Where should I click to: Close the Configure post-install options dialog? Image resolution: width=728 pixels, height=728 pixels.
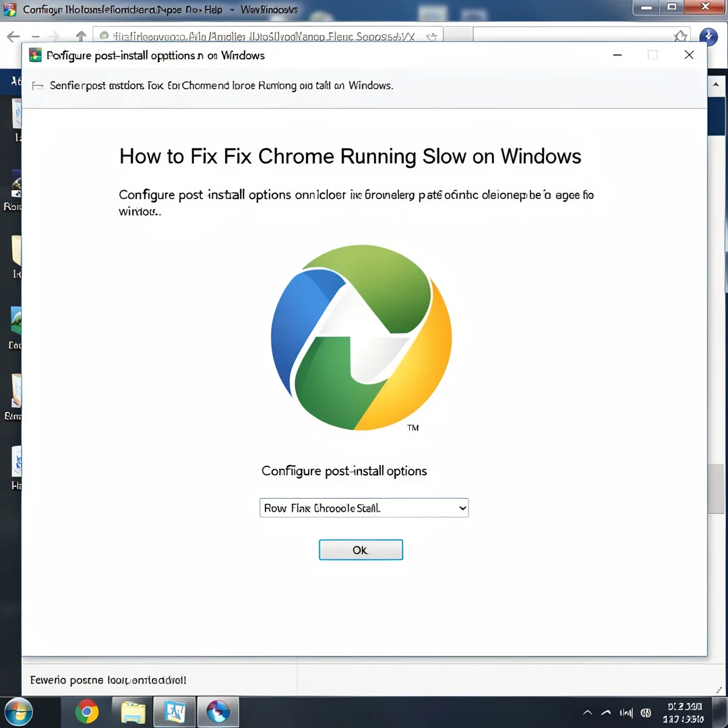pyautogui.click(x=689, y=55)
